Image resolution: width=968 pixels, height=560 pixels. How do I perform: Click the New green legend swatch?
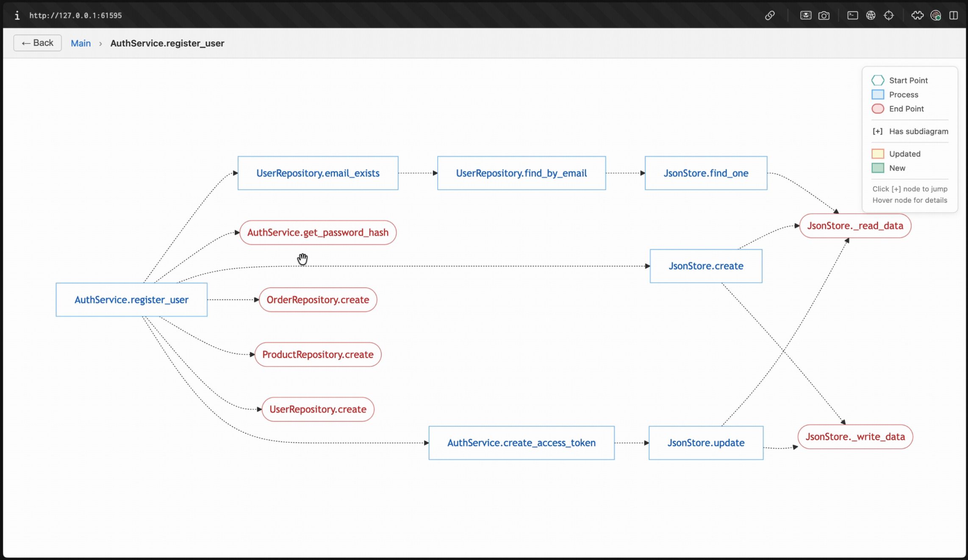coord(878,168)
